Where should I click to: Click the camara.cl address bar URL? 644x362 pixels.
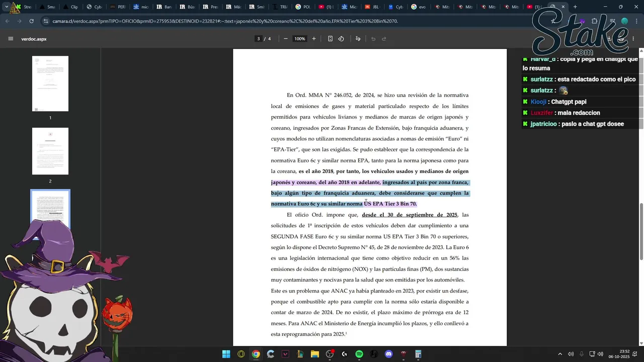[225, 21]
